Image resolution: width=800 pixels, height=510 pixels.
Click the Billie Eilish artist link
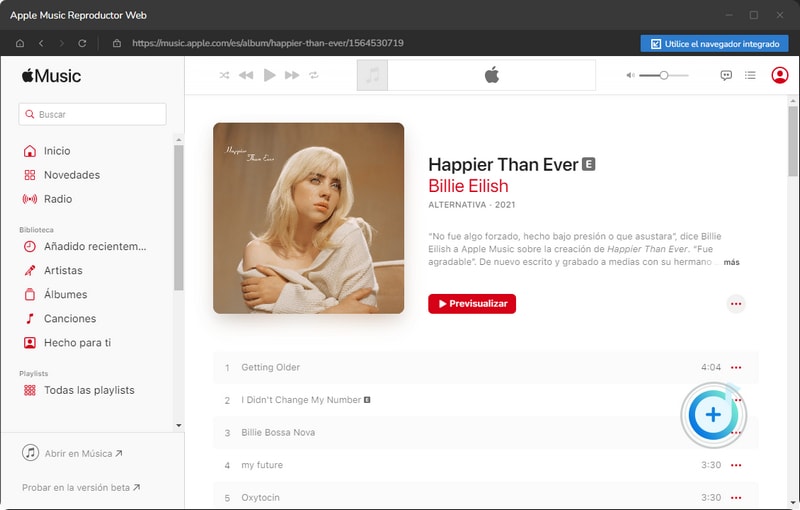[x=468, y=186]
